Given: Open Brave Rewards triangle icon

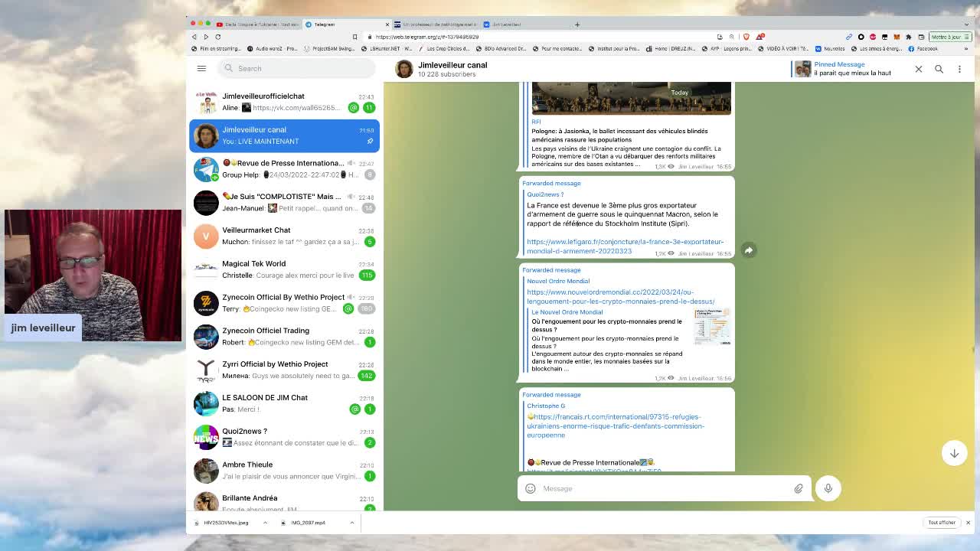Looking at the screenshot, I should pyautogui.click(x=759, y=37).
